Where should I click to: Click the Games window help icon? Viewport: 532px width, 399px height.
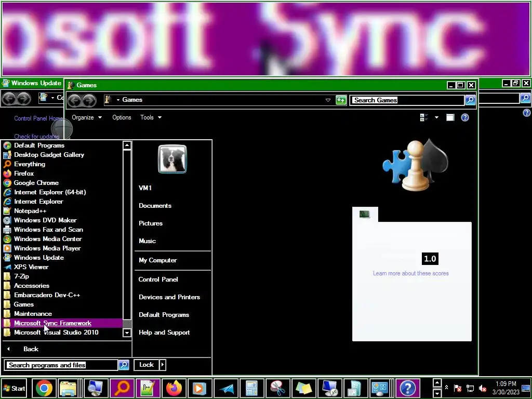[x=465, y=117]
